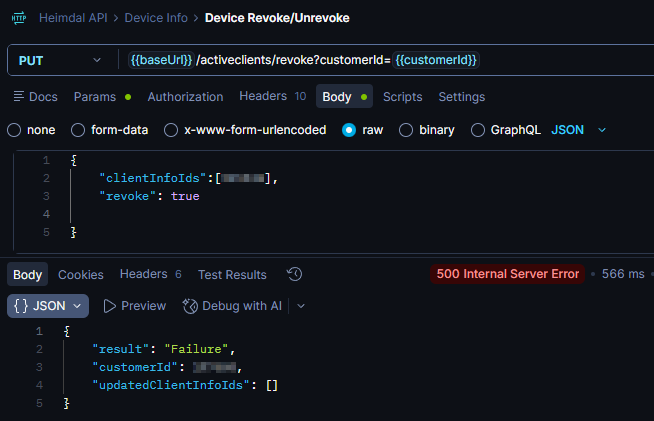Select the none body type radio
The image size is (654, 421).
click(x=14, y=130)
